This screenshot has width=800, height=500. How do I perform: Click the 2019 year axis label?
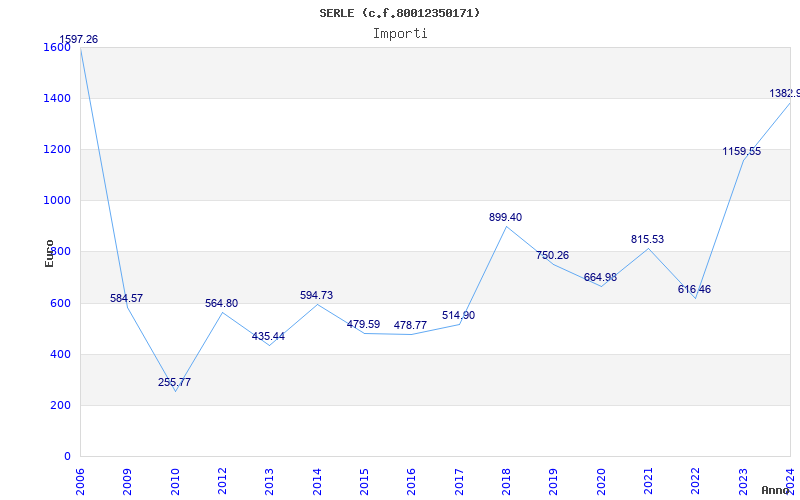point(553,482)
